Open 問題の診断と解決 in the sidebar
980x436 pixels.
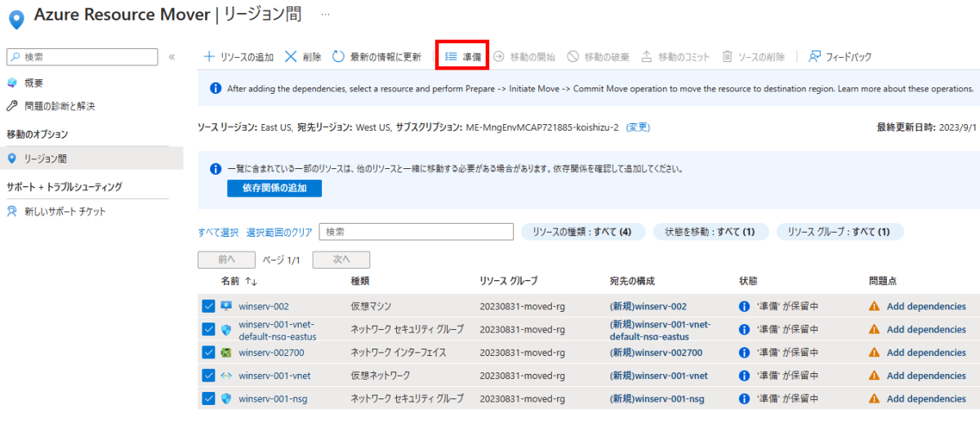click(x=60, y=106)
